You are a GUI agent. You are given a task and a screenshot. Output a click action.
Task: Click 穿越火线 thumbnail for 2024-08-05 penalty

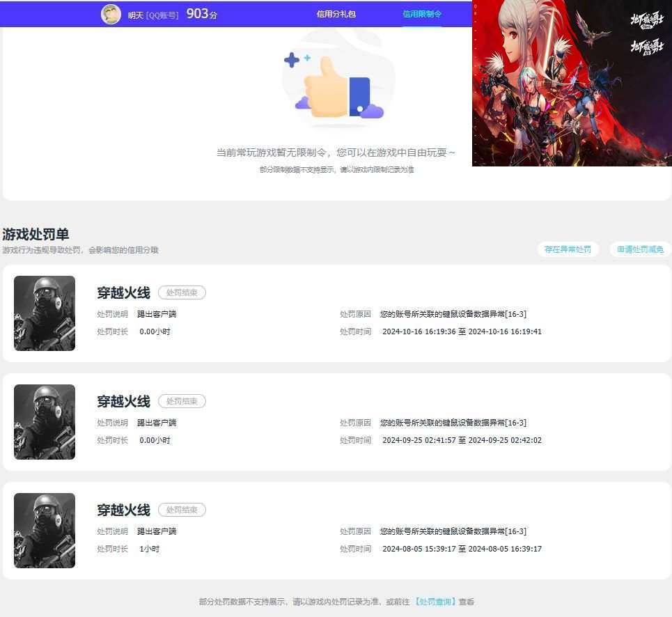pyautogui.click(x=45, y=531)
